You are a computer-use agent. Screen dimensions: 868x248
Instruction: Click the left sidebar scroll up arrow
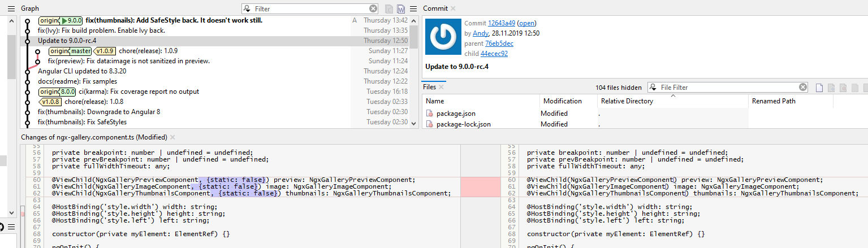(x=11, y=21)
